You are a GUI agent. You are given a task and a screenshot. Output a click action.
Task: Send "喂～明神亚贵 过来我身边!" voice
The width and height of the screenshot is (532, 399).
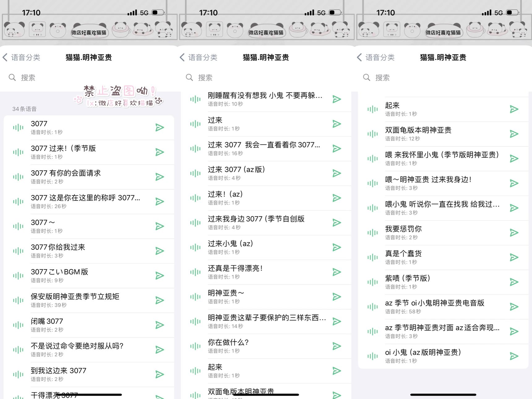coord(514,183)
